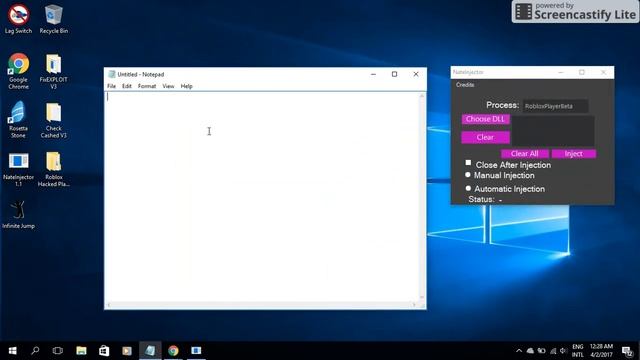Minimize the Notepad window
The image size is (640, 360).
[373, 74]
